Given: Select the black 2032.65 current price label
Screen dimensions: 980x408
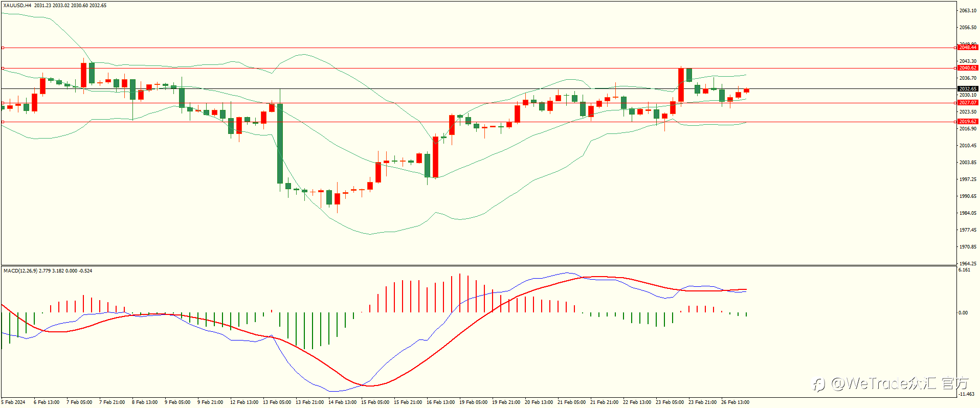Looking at the screenshot, I should point(968,89).
